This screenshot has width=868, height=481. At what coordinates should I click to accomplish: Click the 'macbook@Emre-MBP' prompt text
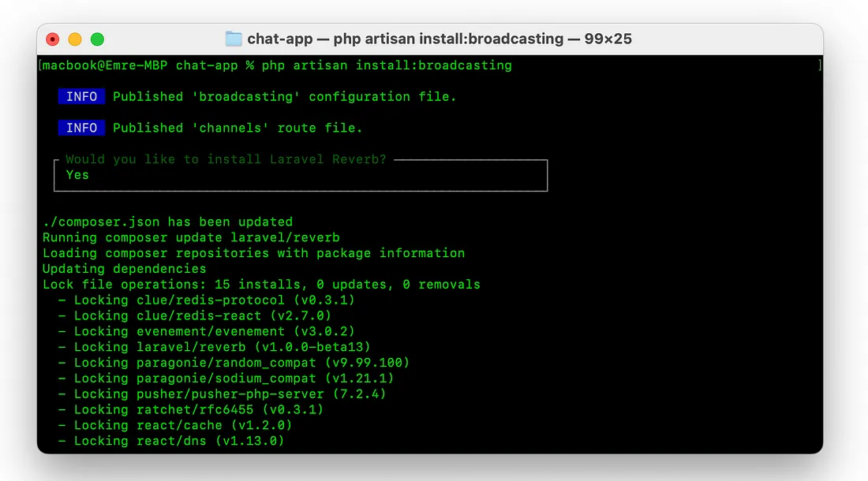105,65
